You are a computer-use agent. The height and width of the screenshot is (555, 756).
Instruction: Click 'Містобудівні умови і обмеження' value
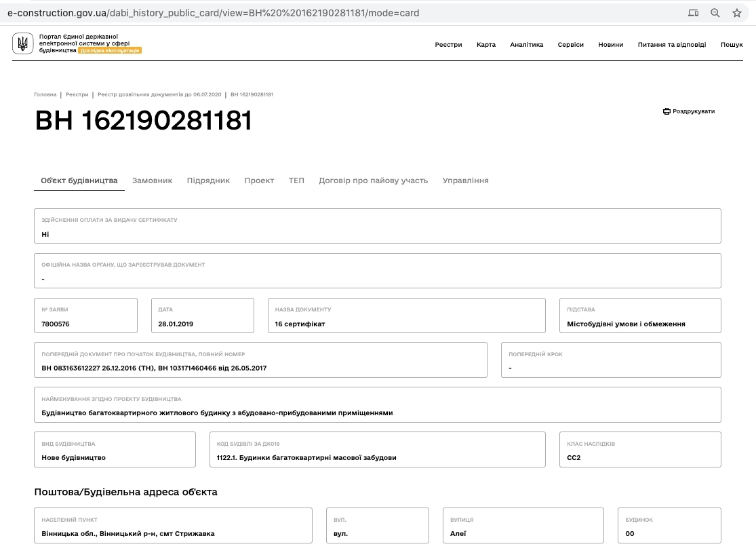(626, 324)
